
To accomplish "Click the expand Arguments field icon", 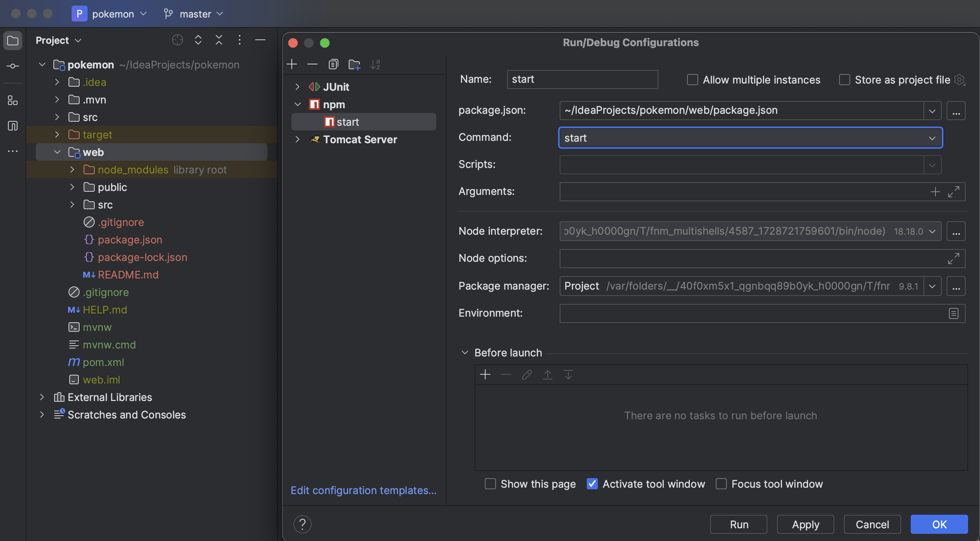I will point(953,192).
